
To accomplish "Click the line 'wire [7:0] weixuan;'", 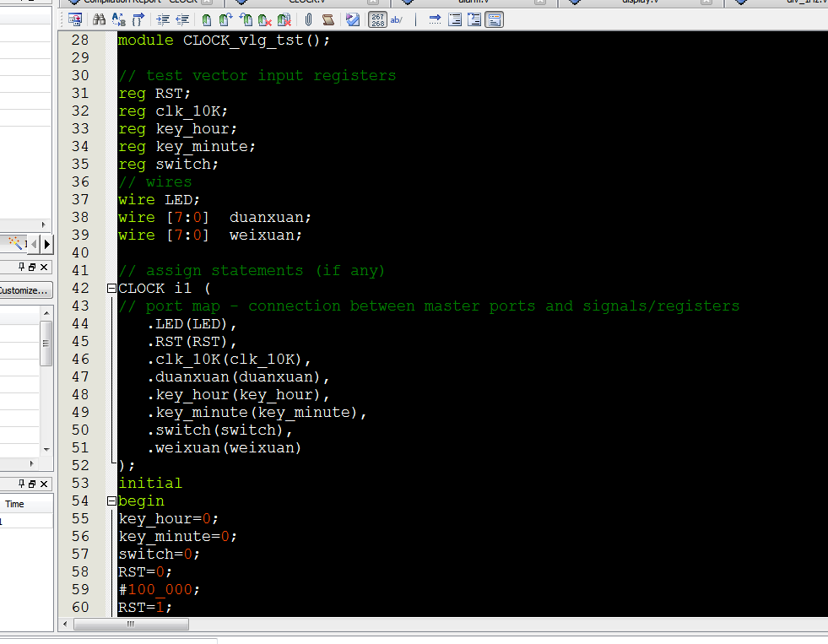I will coord(210,235).
